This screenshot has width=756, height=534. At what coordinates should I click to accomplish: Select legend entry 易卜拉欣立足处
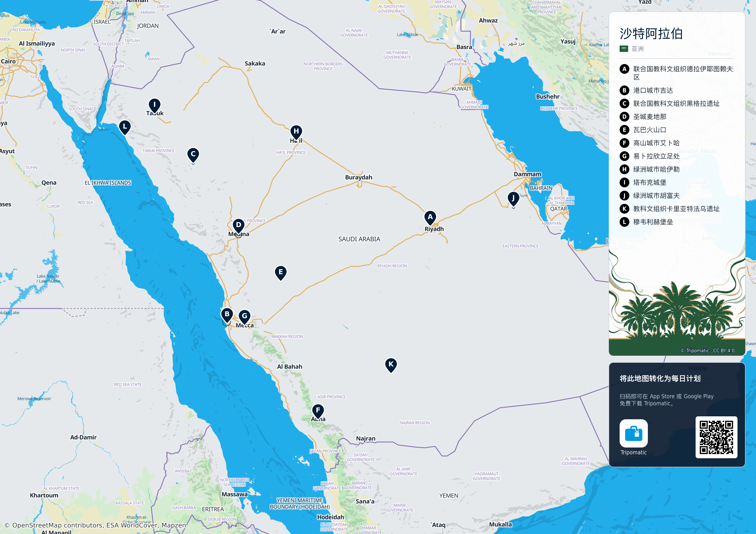click(x=650, y=156)
